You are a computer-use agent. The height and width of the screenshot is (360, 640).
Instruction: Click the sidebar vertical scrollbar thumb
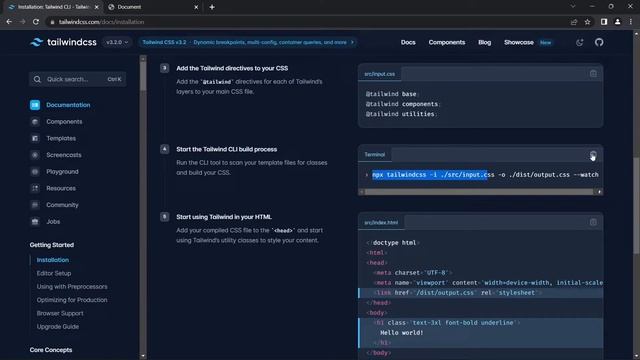143,76
